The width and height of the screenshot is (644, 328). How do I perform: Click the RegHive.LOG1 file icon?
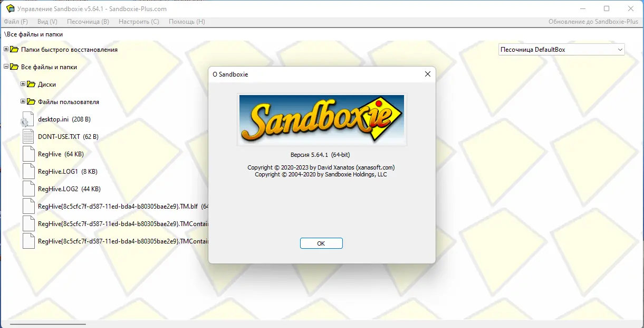28,172
